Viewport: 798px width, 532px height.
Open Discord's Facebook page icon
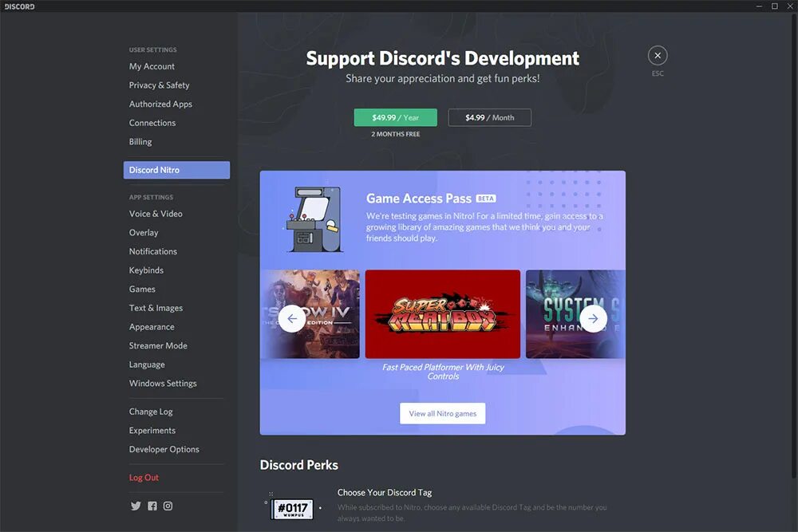152,506
